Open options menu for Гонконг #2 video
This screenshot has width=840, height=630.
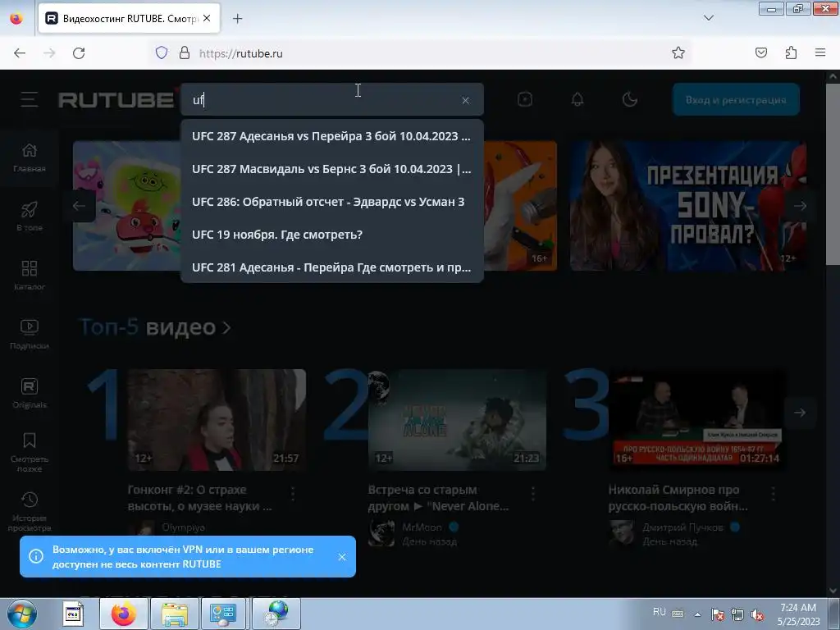click(293, 493)
